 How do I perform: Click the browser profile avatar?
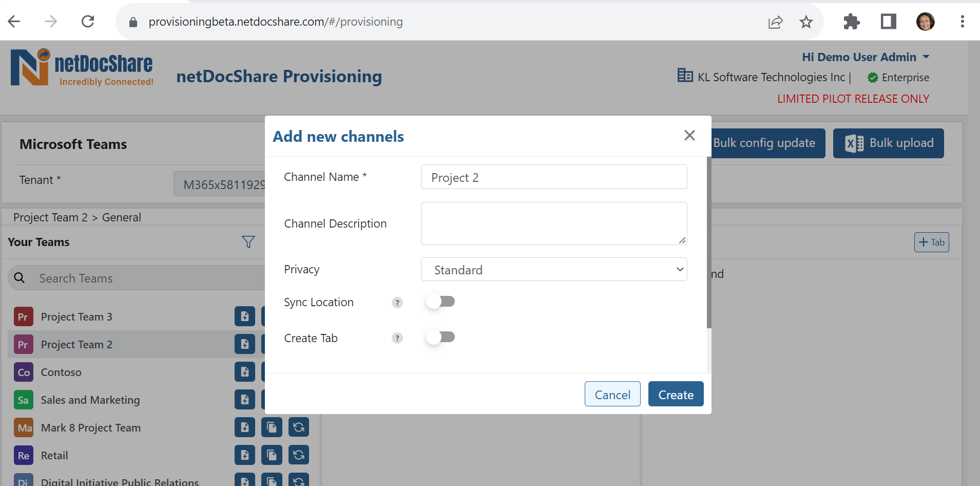click(926, 22)
